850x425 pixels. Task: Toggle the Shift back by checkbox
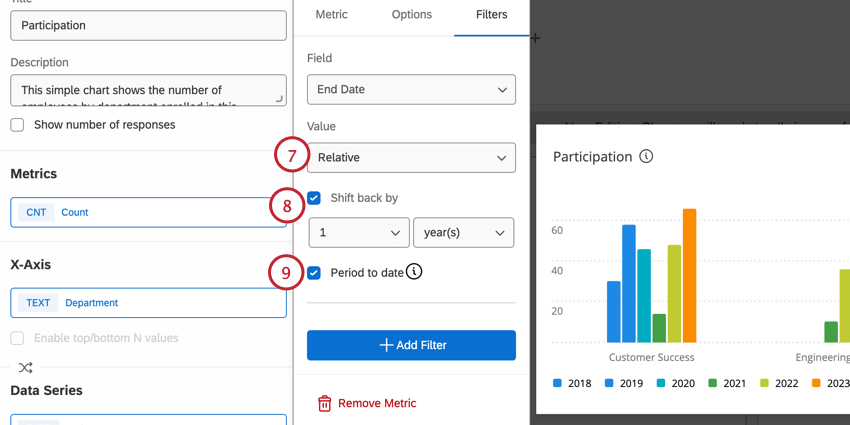(314, 198)
